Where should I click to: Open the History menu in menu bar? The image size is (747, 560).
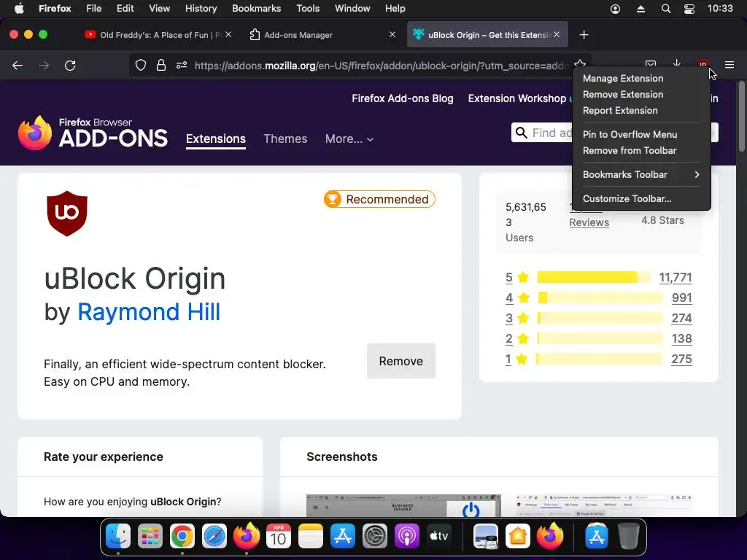pos(201,9)
